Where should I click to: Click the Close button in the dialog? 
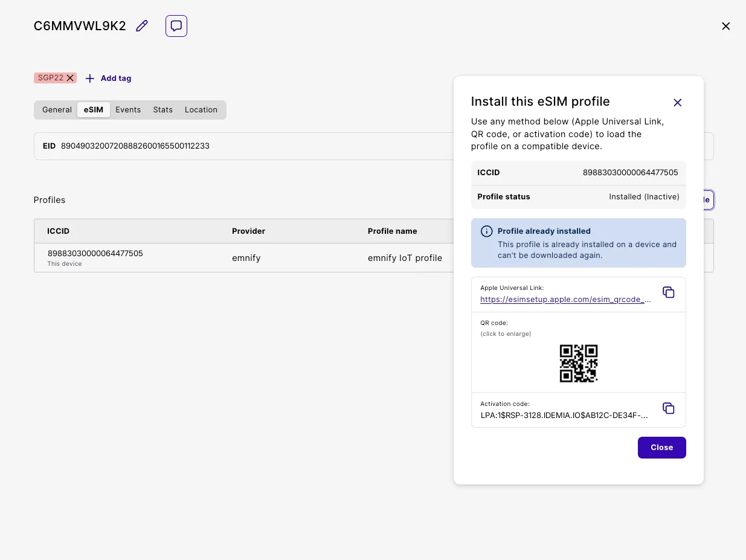662,448
